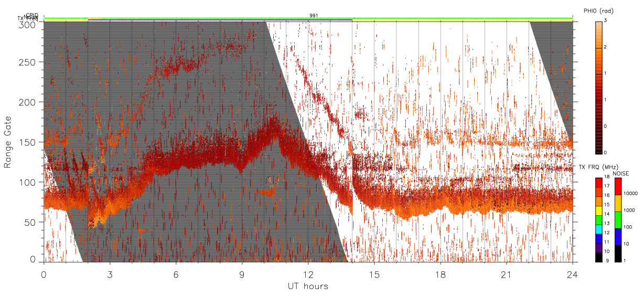Select the '16' TX FRQ legend value
The width and height of the screenshot is (644, 297).
click(607, 195)
